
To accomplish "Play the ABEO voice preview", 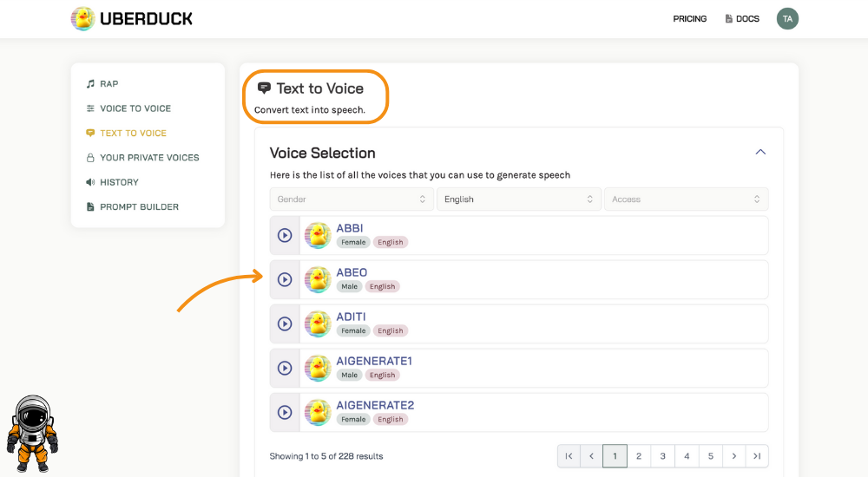I will click(285, 279).
